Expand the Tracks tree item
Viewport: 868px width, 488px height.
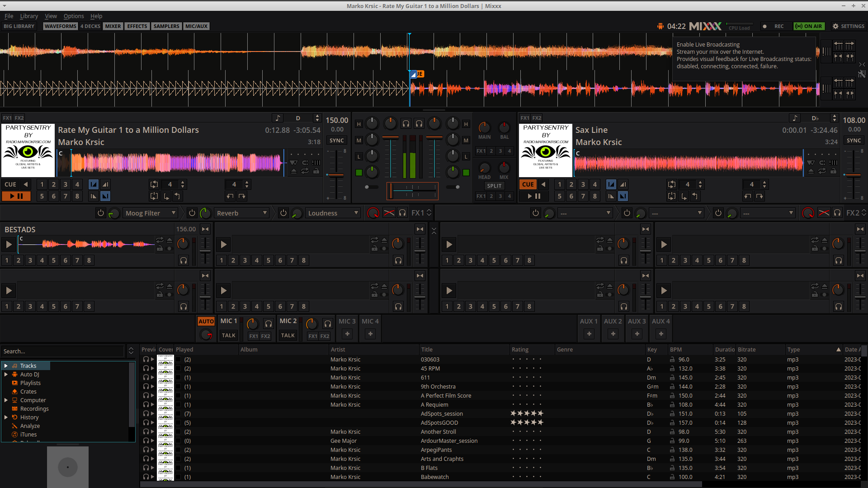click(x=6, y=366)
